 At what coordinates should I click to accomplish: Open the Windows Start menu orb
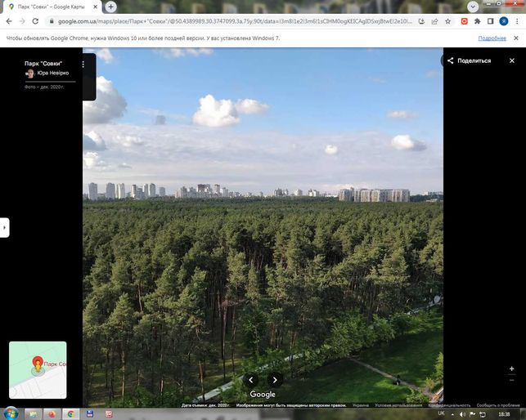pos(11,413)
